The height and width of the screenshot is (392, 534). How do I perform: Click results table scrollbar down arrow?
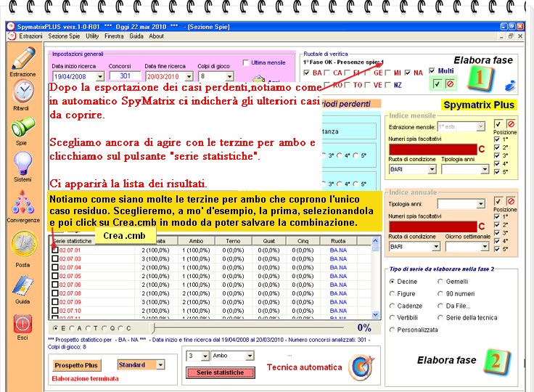coord(375,314)
